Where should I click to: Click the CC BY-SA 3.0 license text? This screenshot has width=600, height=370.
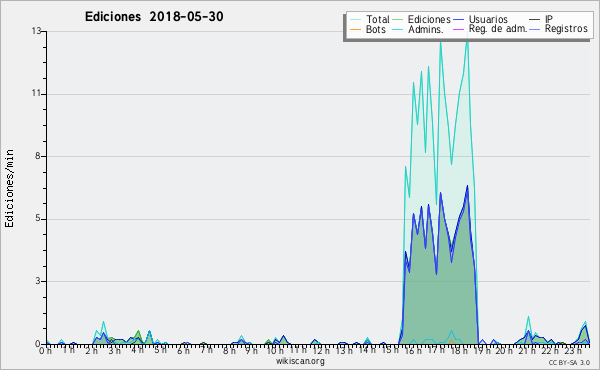569,363
